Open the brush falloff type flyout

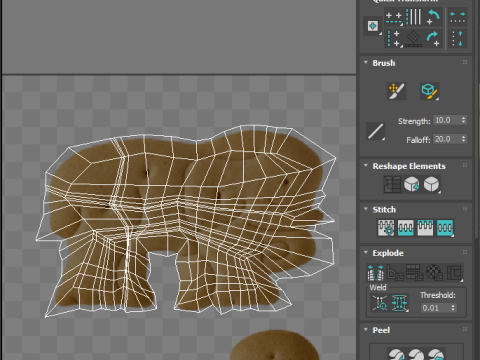point(375,131)
